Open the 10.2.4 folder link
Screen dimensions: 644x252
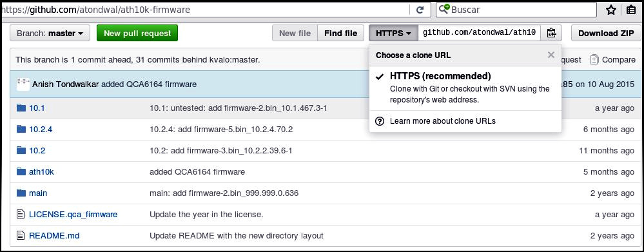click(41, 130)
